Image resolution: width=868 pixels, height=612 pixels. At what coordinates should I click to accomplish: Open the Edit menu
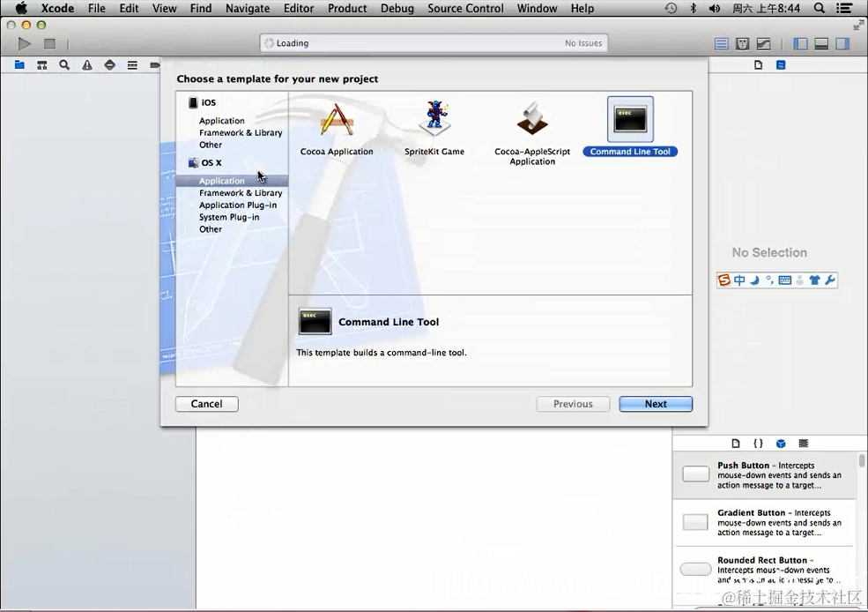129,8
